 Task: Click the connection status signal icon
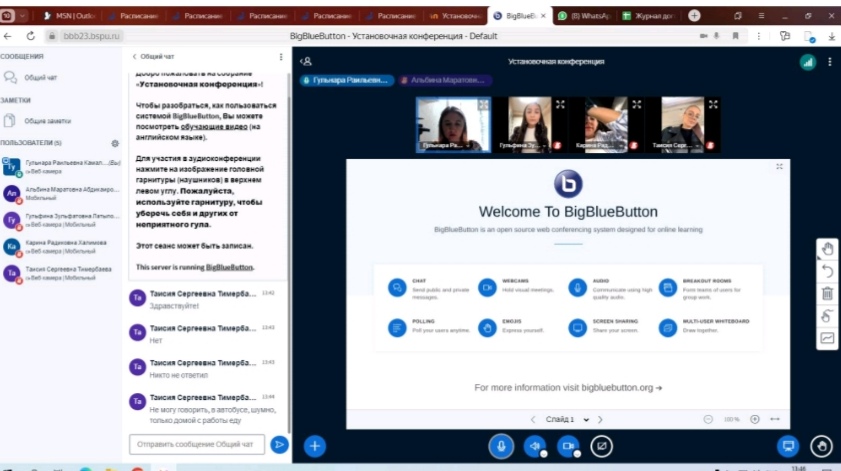click(x=807, y=61)
